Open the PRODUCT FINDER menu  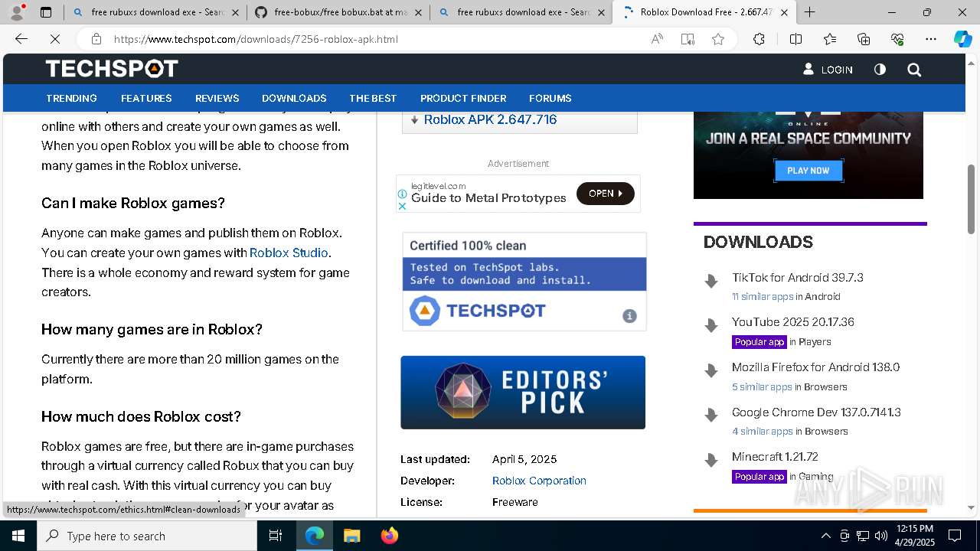[463, 98]
